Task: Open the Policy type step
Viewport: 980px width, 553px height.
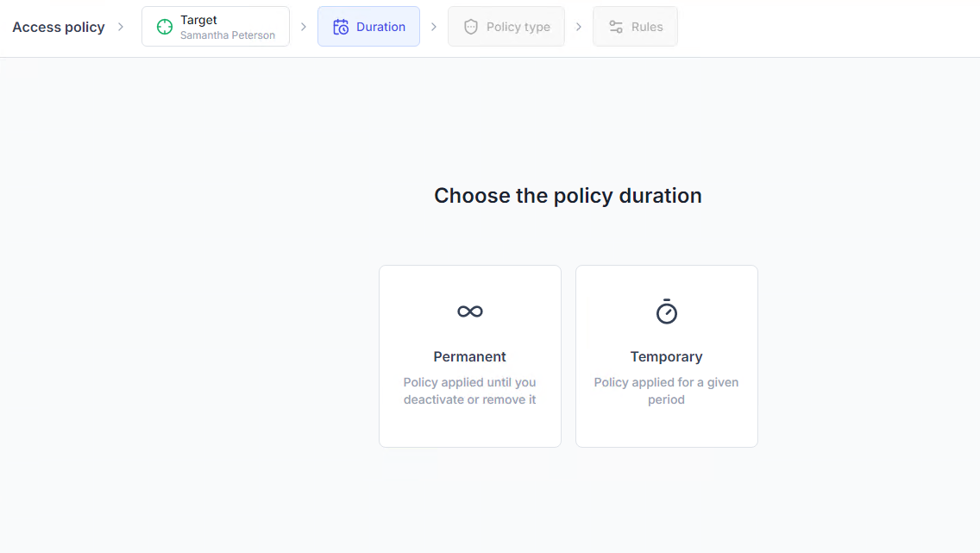Action: 518,27
